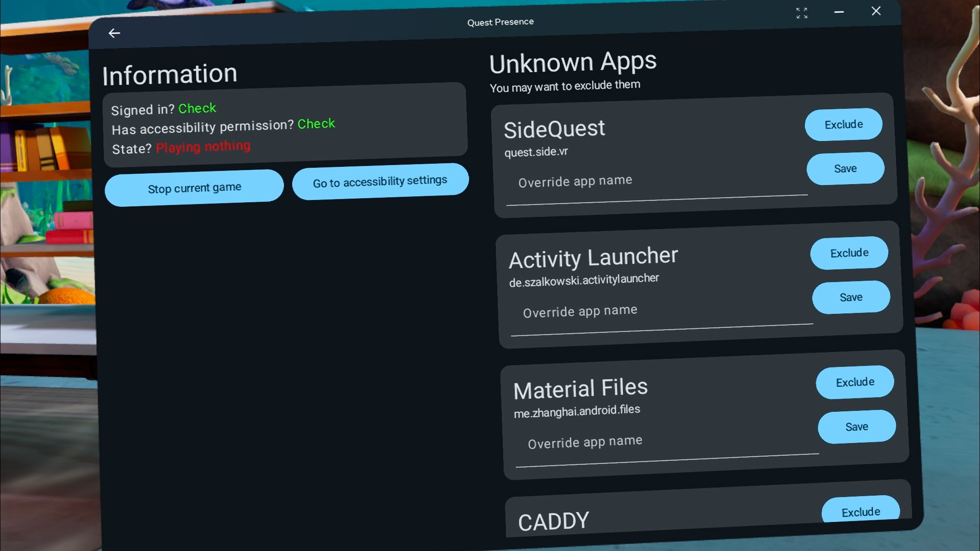This screenshot has height=551, width=980.
Task: Enter fullscreen with the expand icon
Action: click(802, 13)
